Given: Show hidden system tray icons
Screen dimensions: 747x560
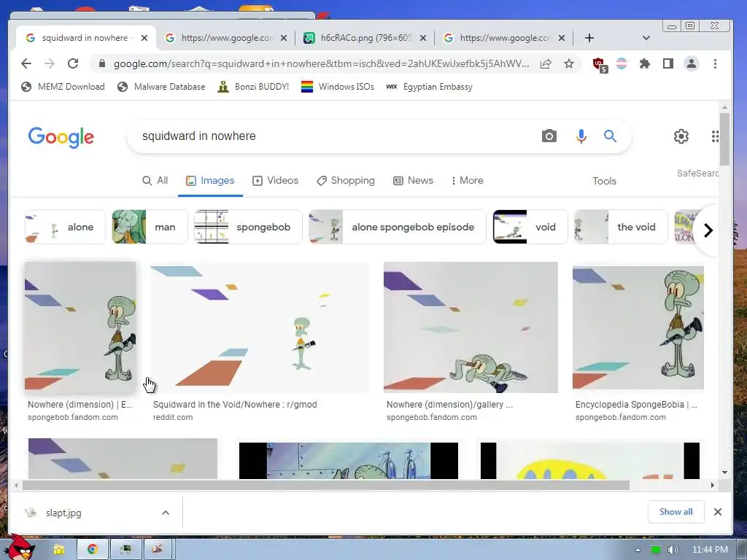Looking at the screenshot, I should click(x=638, y=550).
